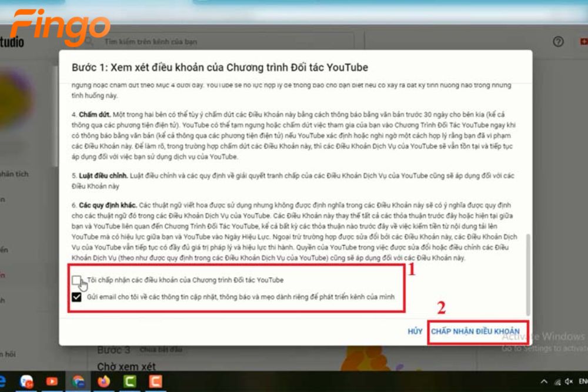Click the terms dialog vertical scrollbar

coord(528,274)
